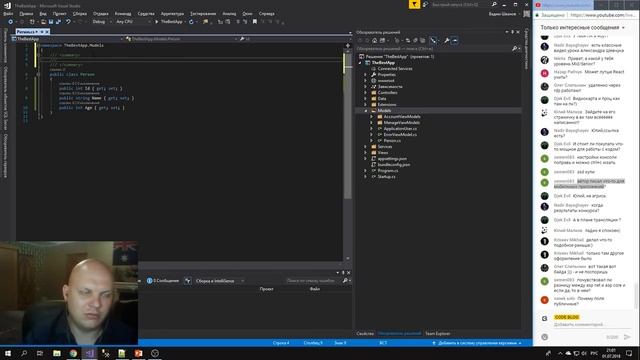Open the Справка menu
Viewport: 640px width, 360px height.
click(267, 13)
